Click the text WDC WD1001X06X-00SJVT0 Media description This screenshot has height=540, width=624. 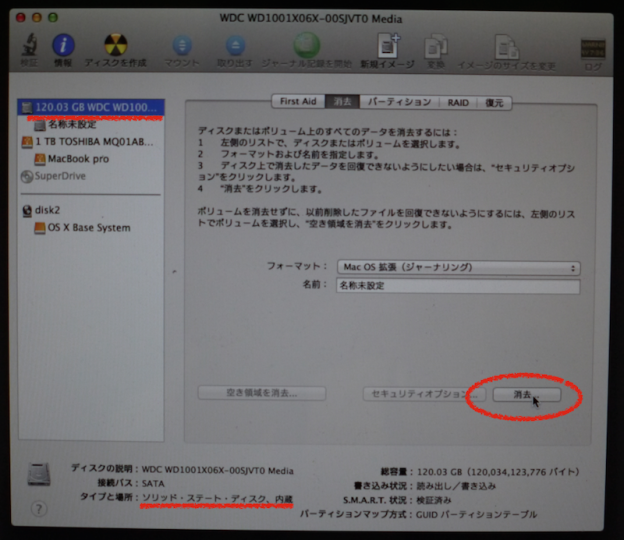tap(218, 470)
